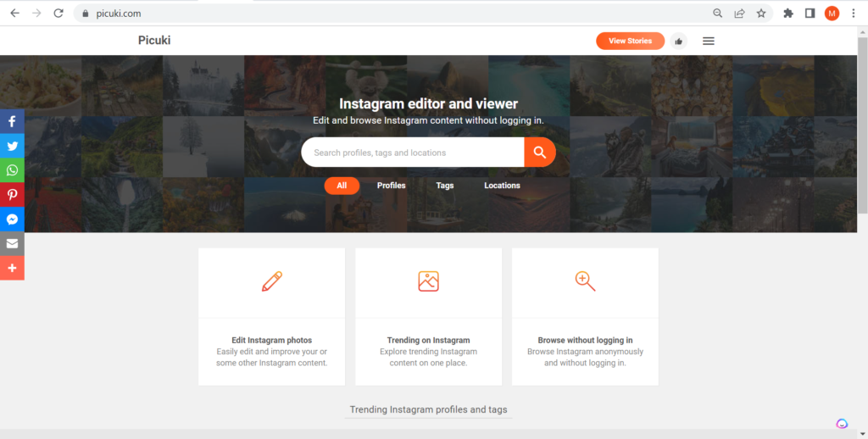Click the thumbs-up like icon
The height and width of the screenshot is (439, 868).
pyautogui.click(x=679, y=41)
